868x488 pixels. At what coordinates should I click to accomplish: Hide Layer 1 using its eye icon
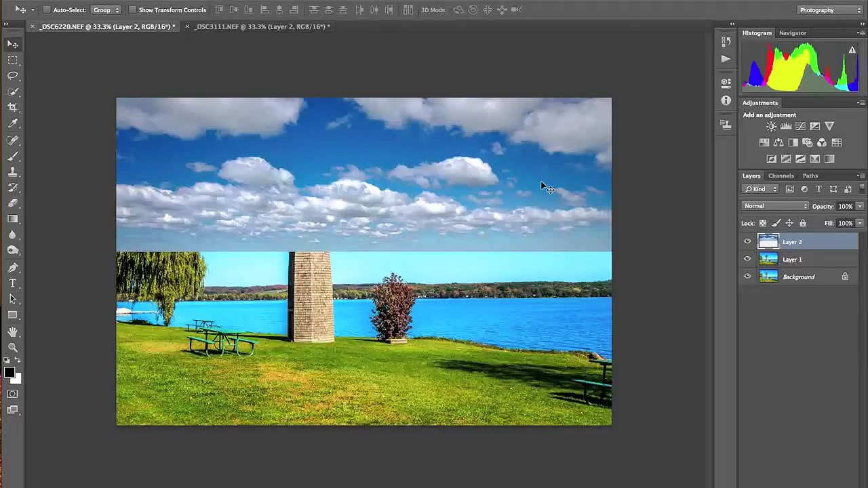[747, 259]
